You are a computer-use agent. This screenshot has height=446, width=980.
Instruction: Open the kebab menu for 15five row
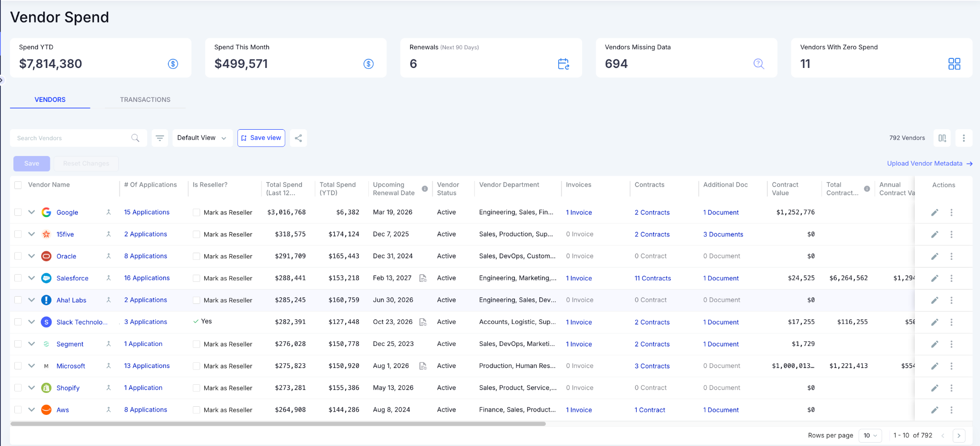click(951, 234)
